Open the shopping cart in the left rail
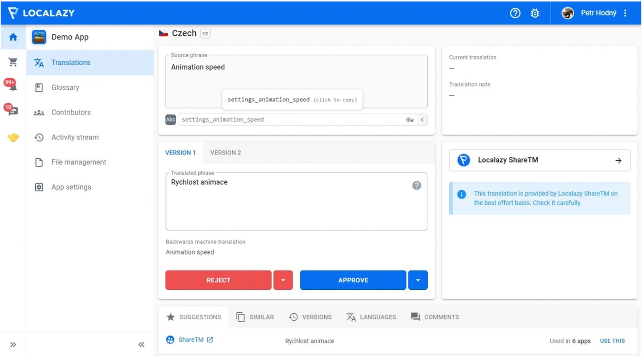Screen dimensions: 642x364 click(x=13, y=62)
